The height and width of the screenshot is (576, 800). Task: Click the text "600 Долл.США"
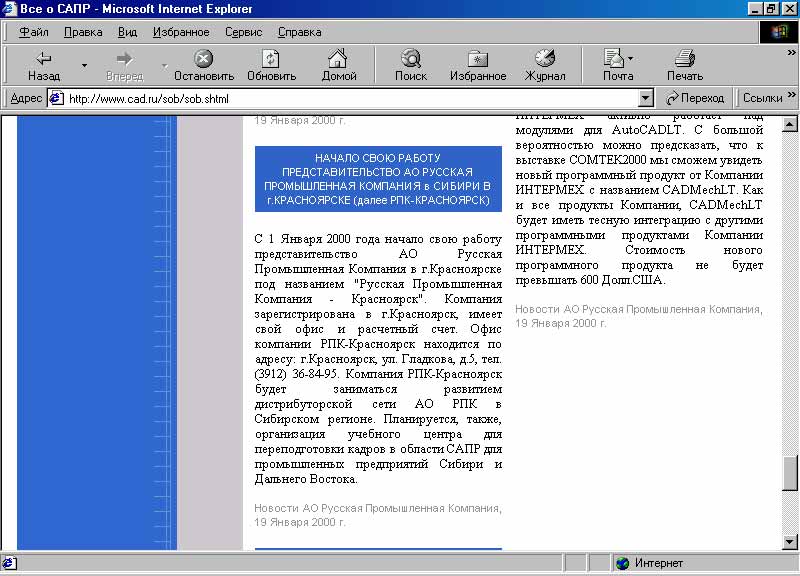tap(623, 280)
